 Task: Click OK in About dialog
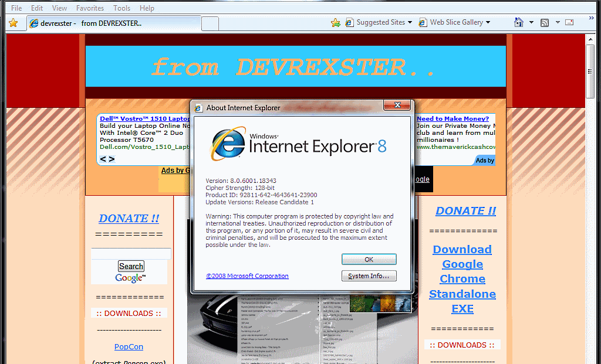[x=369, y=259]
